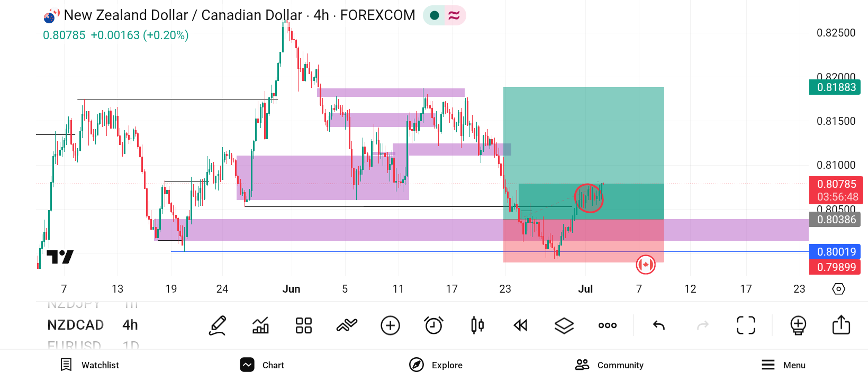The width and height of the screenshot is (868, 381).
Task: Undo last action with arrow
Action: 659,325
